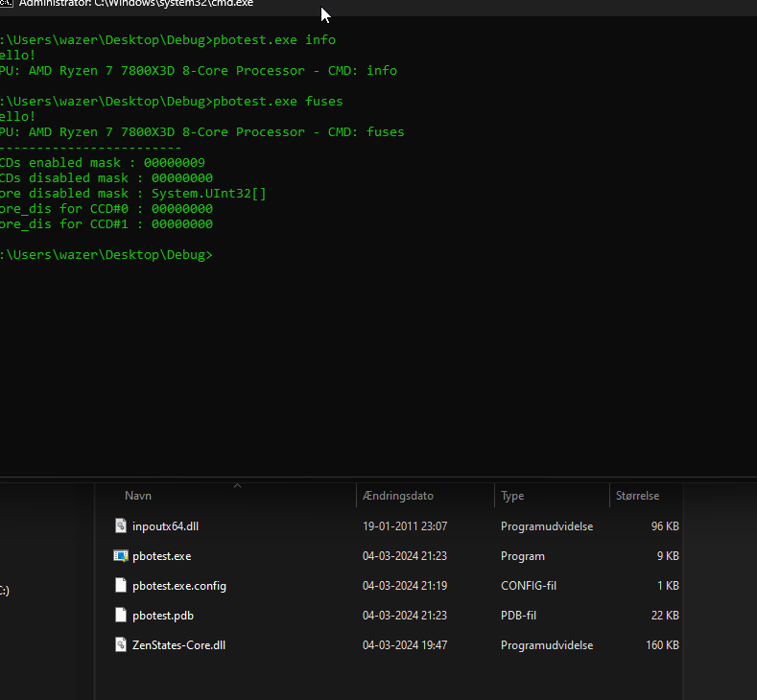Click the ZenStates-Core.dll file icon
This screenshot has width=757, height=700.
point(121,645)
